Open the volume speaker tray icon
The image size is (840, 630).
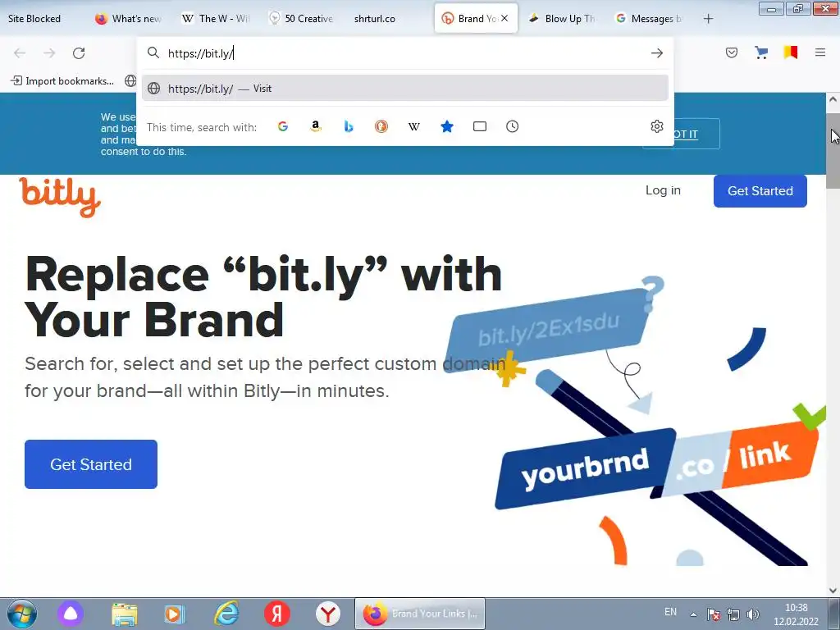pyautogui.click(x=753, y=614)
